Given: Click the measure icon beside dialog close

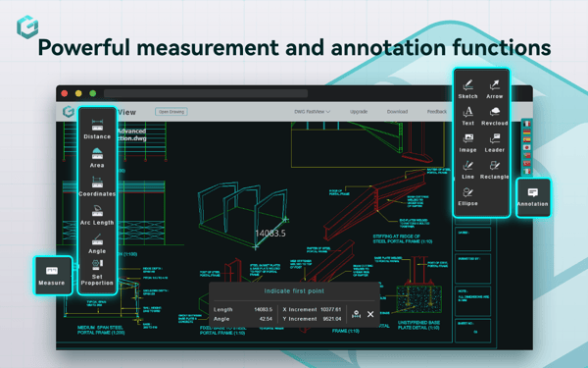Looking at the screenshot, I should 356,314.
